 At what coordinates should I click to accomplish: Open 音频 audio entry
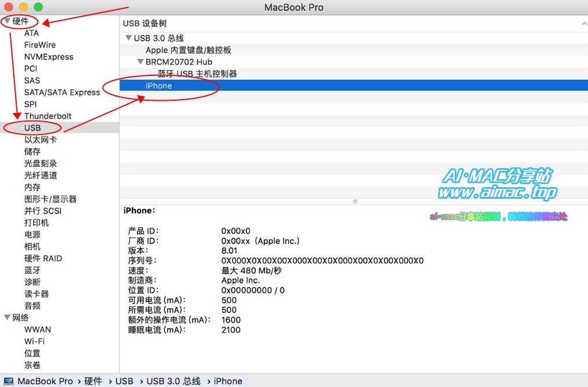[32, 305]
